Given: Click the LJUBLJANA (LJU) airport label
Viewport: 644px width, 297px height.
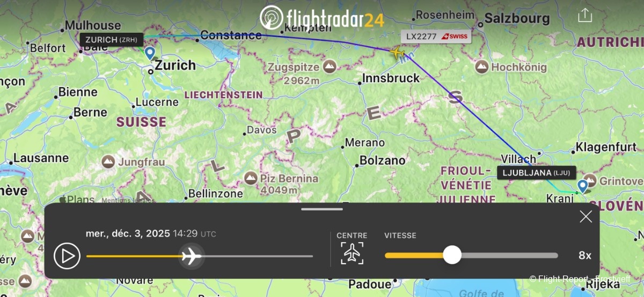Looking at the screenshot, I should pos(537,172).
